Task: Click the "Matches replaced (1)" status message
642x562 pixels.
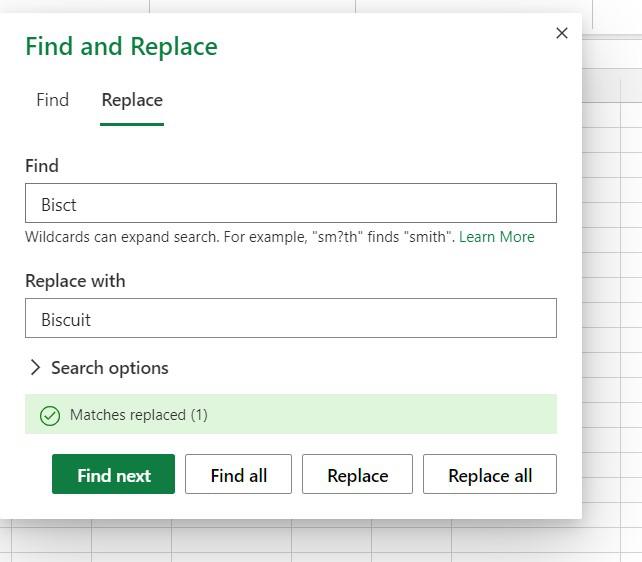Action: (x=139, y=415)
